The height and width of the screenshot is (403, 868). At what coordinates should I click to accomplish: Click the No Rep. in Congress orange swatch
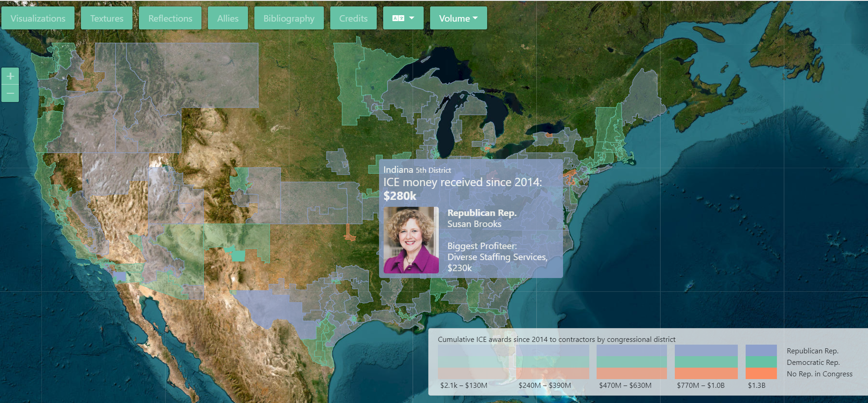pos(761,374)
